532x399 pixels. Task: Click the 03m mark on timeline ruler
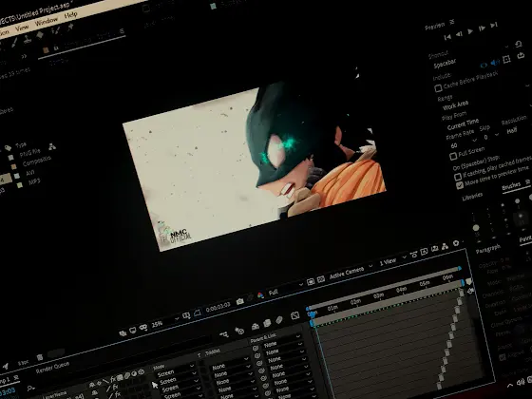(378, 295)
